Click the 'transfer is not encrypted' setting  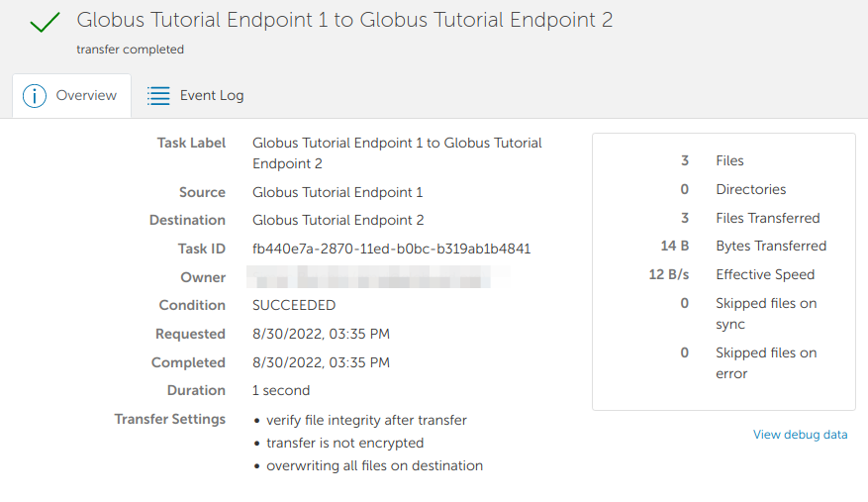[344, 443]
